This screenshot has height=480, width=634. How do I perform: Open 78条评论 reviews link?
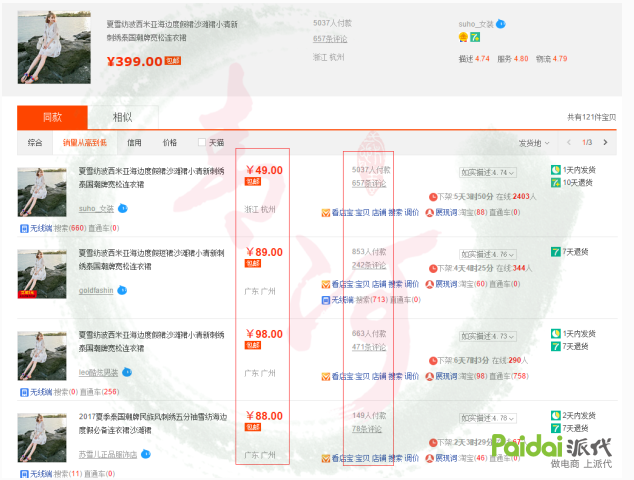point(367,429)
